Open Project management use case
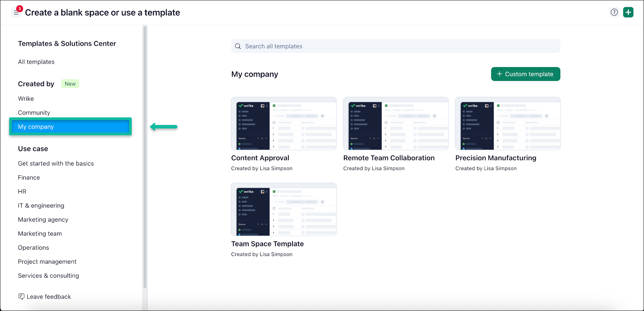This screenshot has height=311, width=644. click(x=47, y=261)
